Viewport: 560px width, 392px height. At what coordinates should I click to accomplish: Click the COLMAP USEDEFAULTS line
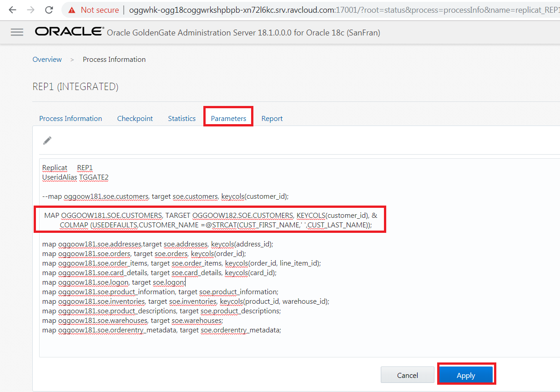(x=216, y=225)
